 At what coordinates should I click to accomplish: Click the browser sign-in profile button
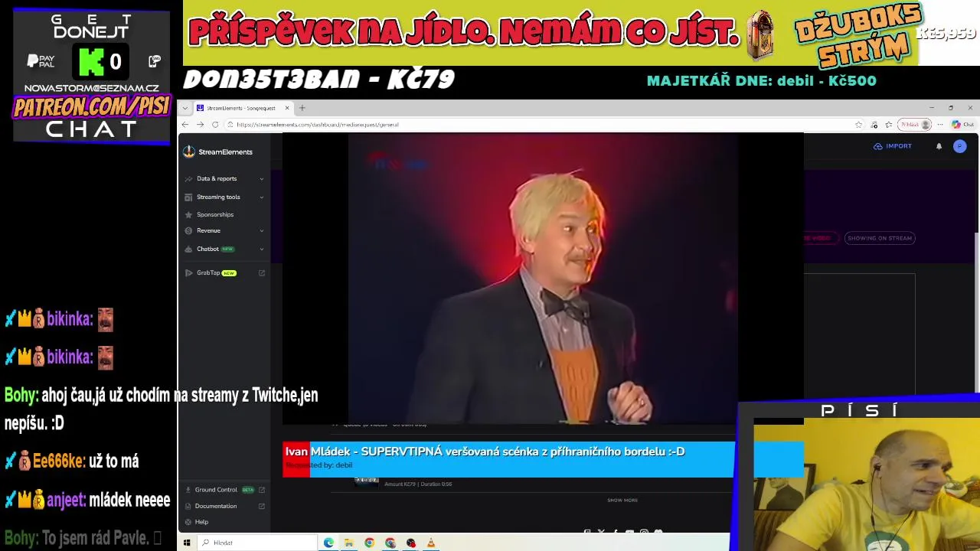pos(914,125)
